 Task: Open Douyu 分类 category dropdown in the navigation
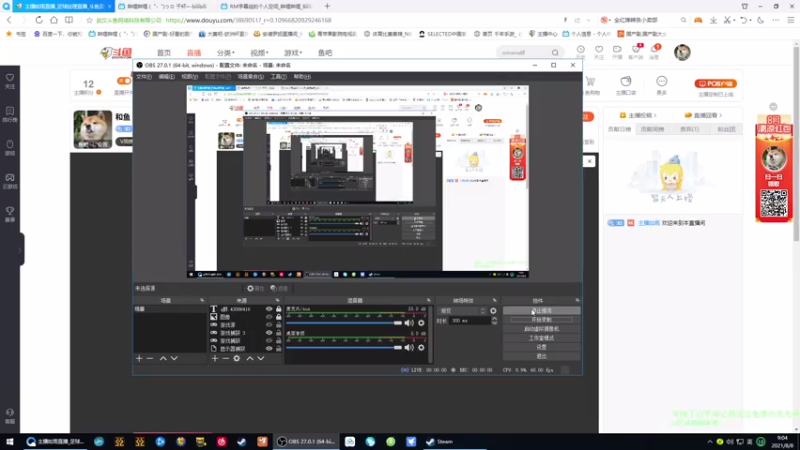(226, 53)
